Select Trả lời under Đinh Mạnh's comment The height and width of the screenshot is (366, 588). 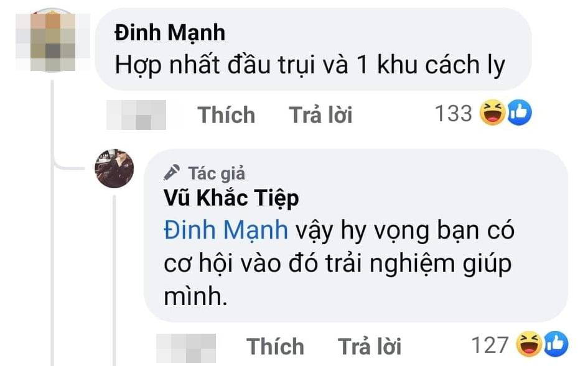point(321,114)
